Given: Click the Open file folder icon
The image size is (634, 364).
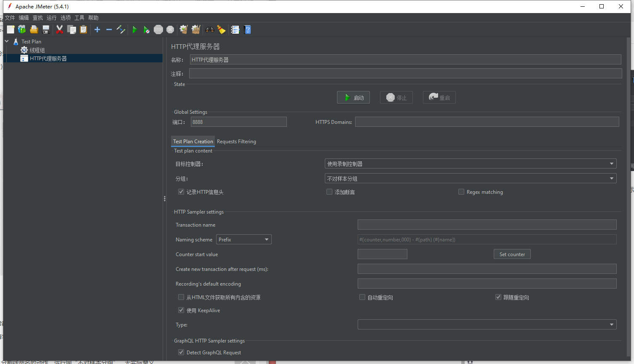Looking at the screenshot, I should (34, 29).
